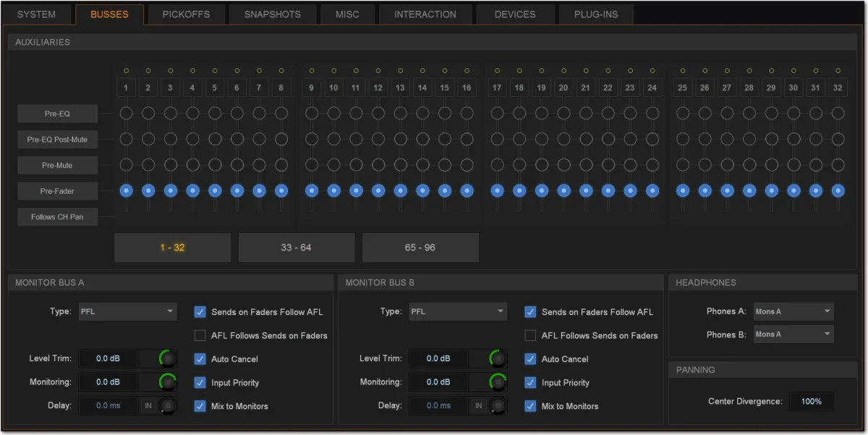
Task: Select Pre-Fader node for aux 12
Action: tap(378, 190)
